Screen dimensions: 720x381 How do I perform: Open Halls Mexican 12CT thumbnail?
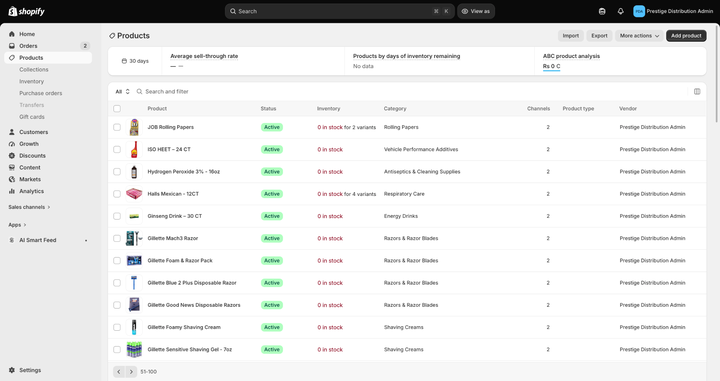[x=134, y=194]
